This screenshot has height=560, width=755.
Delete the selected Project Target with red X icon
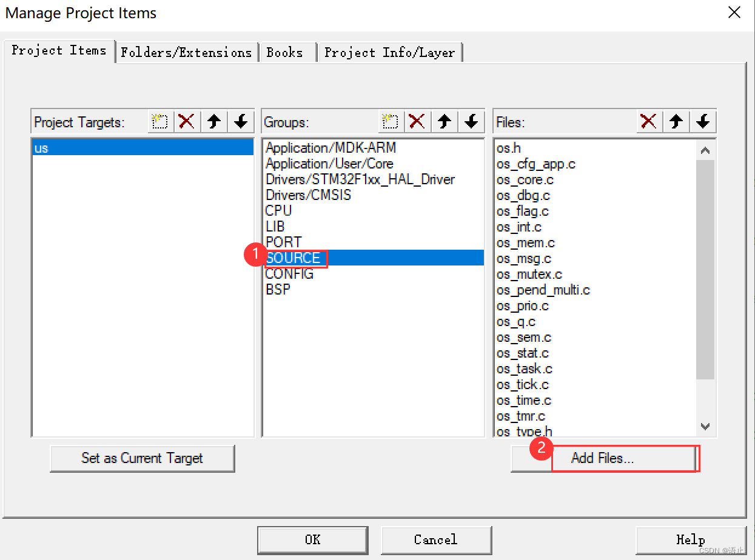pyautogui.click(x=187, y=121)
